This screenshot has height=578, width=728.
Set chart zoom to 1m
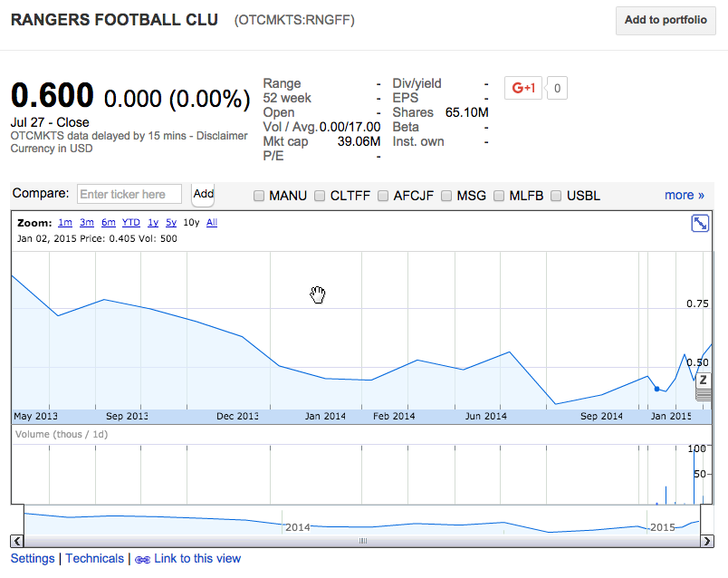65,223
